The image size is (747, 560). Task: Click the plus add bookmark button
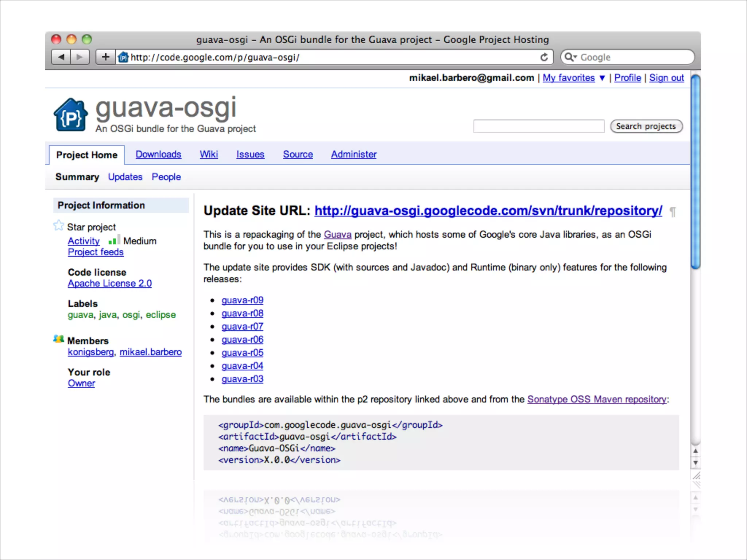[105, 57]
